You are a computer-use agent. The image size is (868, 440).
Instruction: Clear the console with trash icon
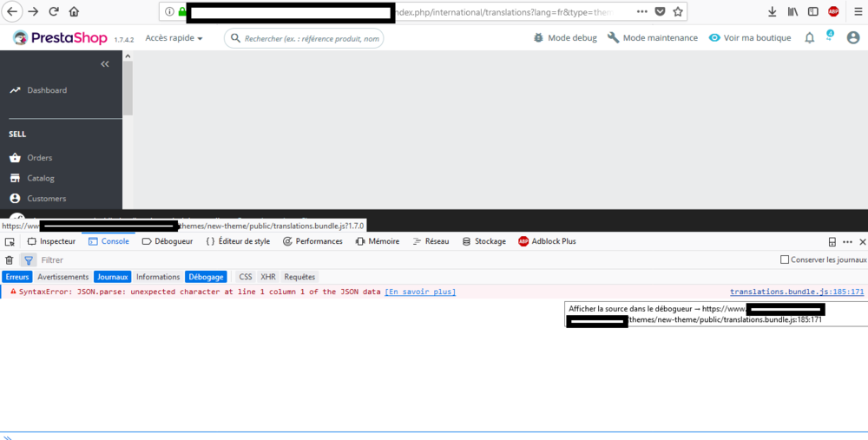pos(10,260)
